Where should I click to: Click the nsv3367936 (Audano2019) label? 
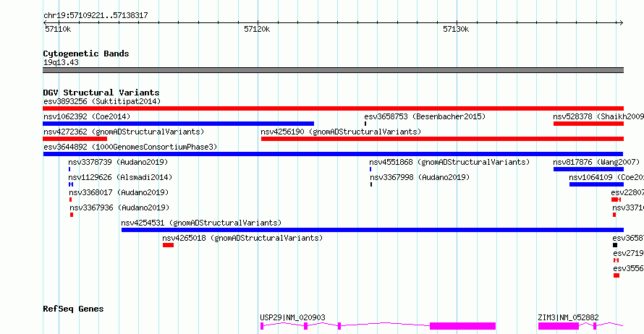pyautogui.click(x=119, y=207)
